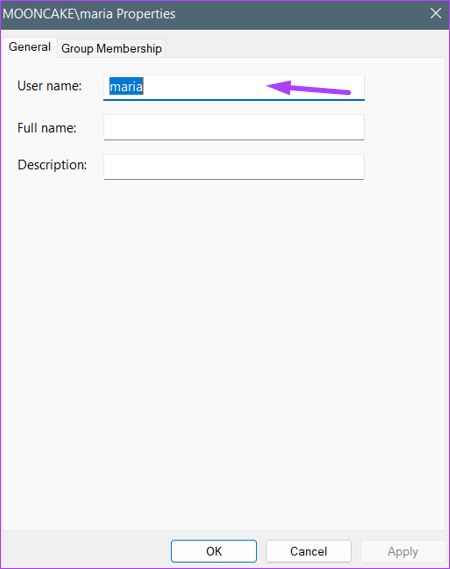Select the General tab
The width and height of the screenshot is (450, 569).
pyautogui.click(x=29, y=47)
